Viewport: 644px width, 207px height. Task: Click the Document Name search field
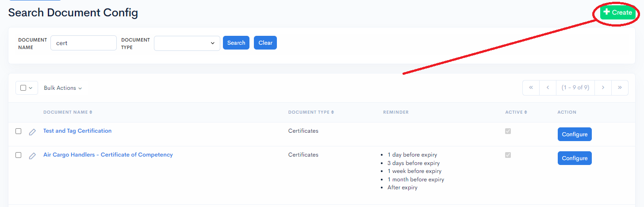tap(84, 43)
